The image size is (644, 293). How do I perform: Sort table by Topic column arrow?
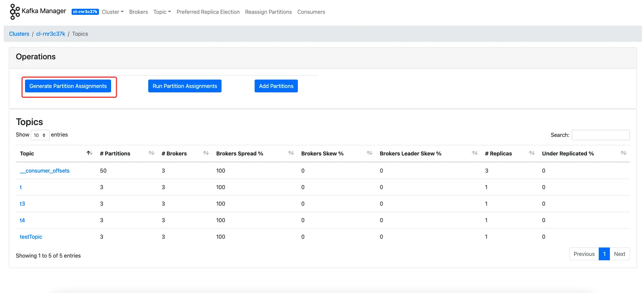pos(89,153)
